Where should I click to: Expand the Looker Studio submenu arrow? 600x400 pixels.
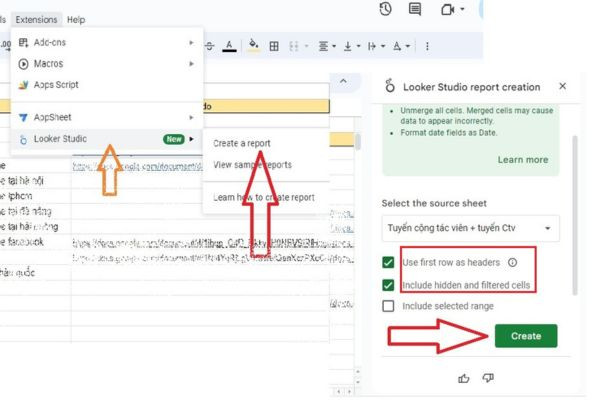point(191,139)
